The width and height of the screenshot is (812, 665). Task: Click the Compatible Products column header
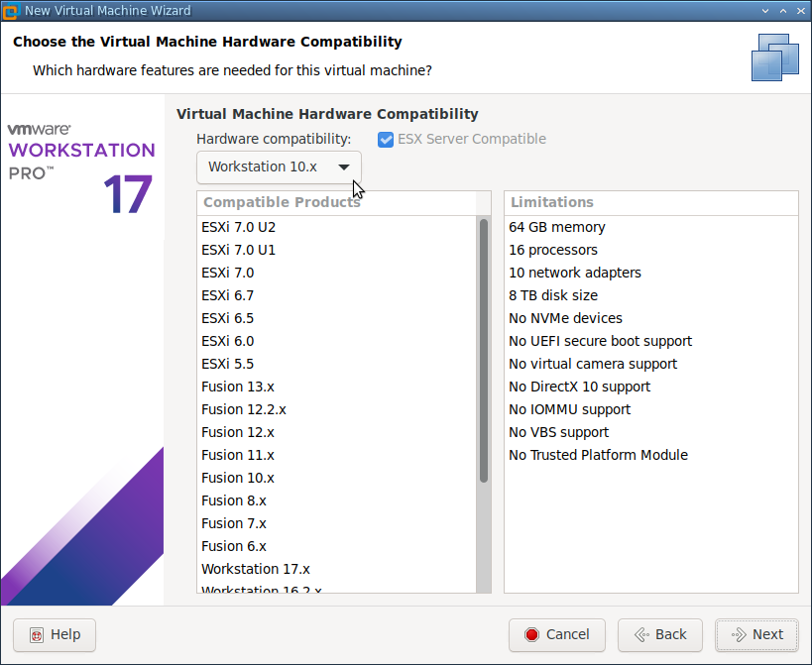pos(337,202)
